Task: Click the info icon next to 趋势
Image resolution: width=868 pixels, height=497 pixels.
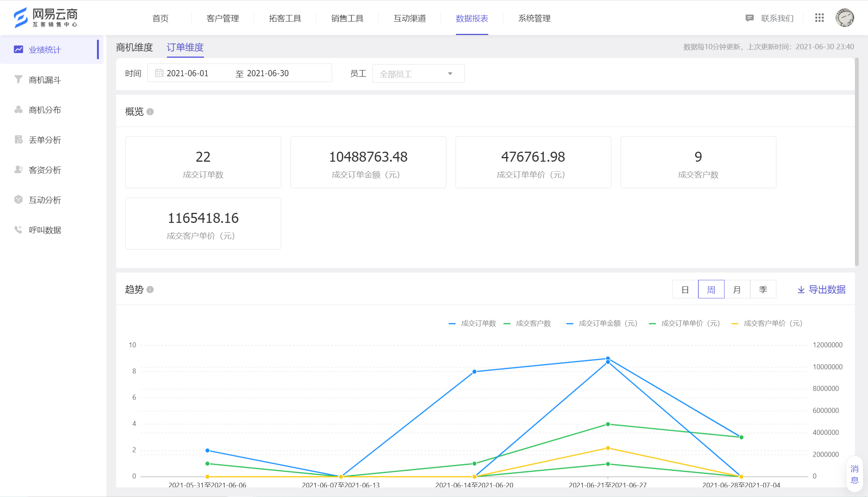Action: (150, 289)
